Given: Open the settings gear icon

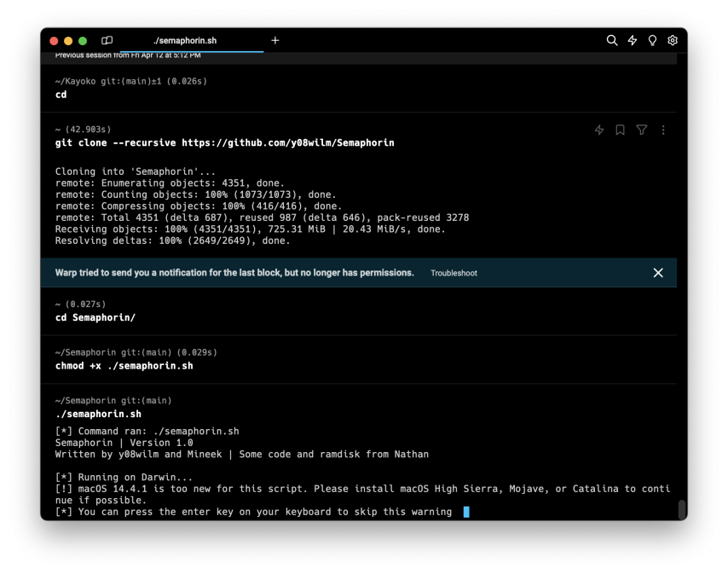Looking at the screenshot, I should 673,40.
